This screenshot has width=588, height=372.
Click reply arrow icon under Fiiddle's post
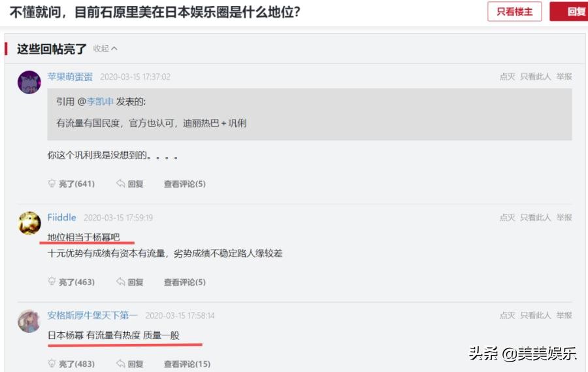click(121, 282)
